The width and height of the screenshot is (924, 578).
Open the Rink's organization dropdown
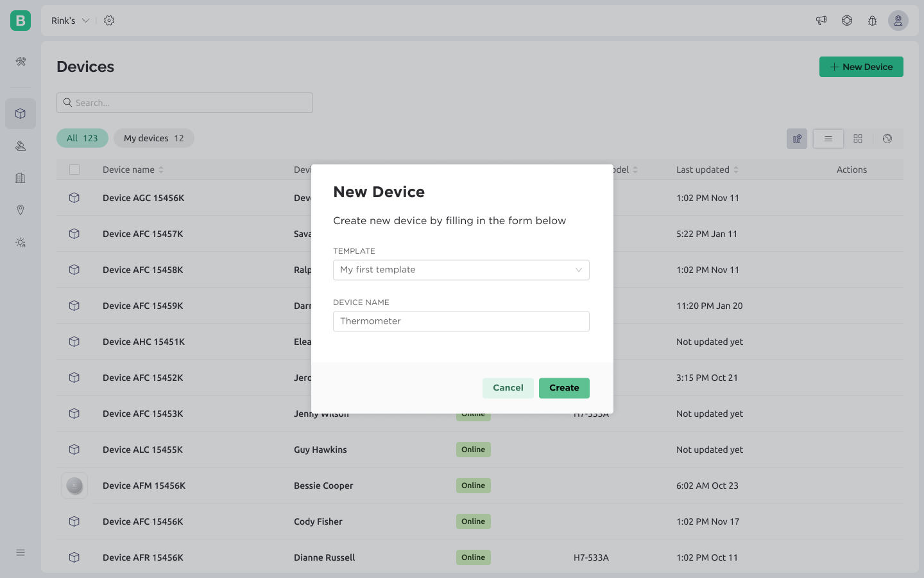[x=70, y=21]
